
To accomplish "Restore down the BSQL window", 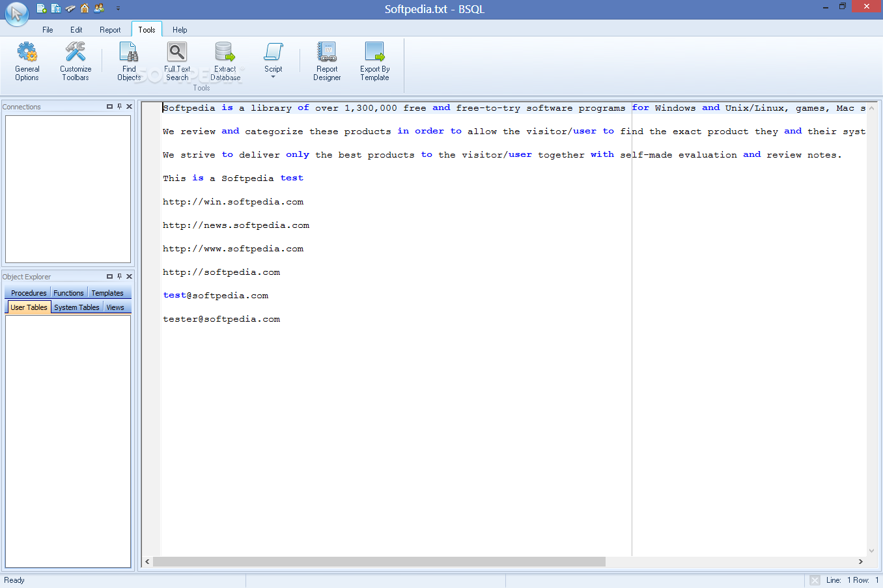I will pos(843,7).
